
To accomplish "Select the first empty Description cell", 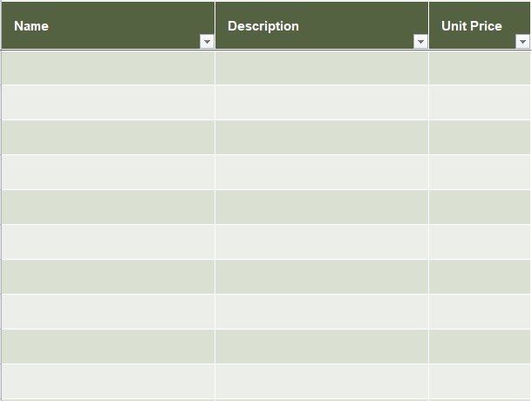I will click(322, 68).
